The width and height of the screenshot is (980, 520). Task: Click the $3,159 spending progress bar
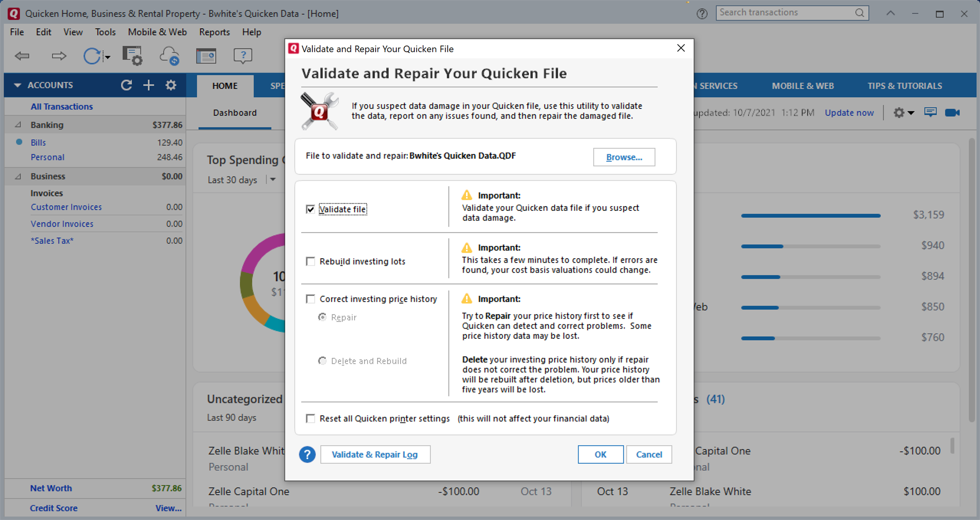(810, 216)
